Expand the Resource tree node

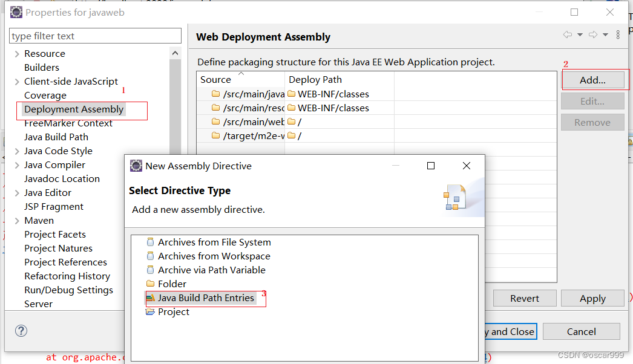pos(17,54)
